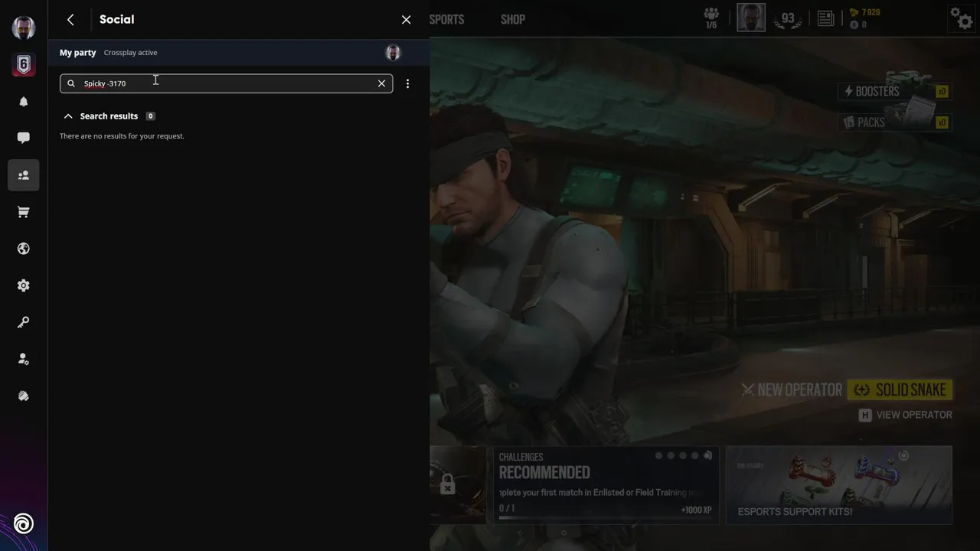
Task: Open the BOOSTERS button
Action: pos(896,91)
